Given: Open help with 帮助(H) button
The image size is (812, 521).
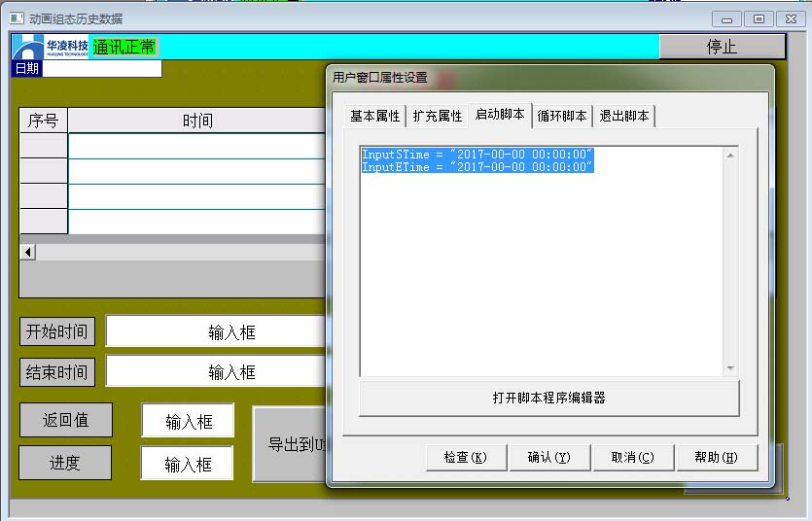Looking at the screenshot, I should pos(716,458).
